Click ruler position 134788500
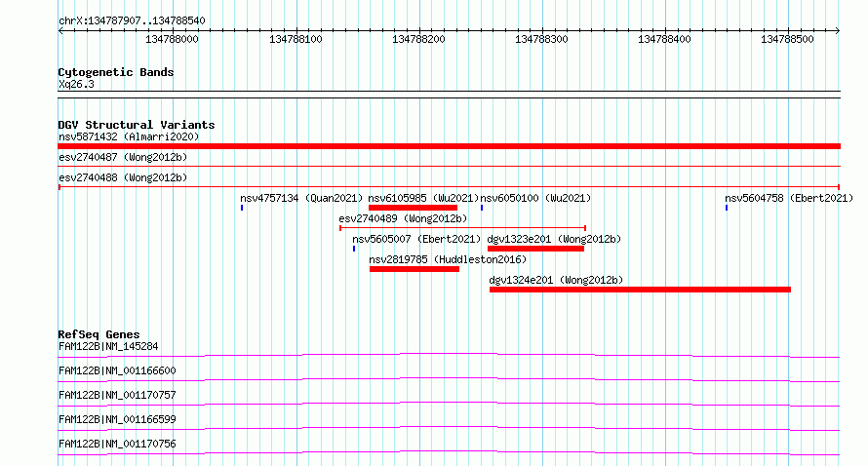868x466 pixels. coord(787,39)
